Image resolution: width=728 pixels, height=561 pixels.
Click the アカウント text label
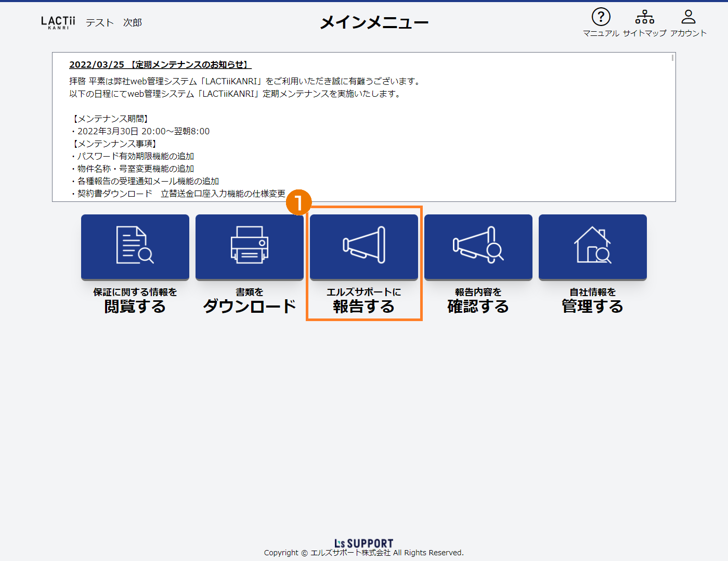click(688, 33)
